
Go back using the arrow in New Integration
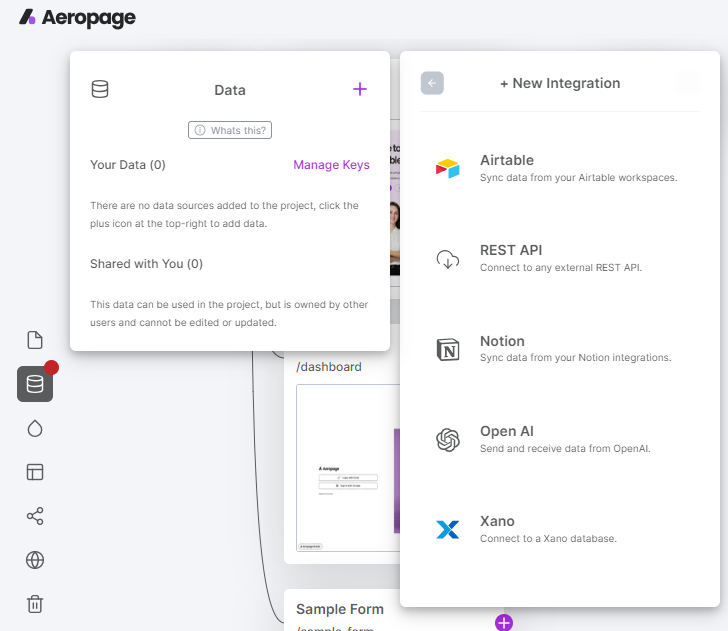pyautogui.click(x=432, y=83)
